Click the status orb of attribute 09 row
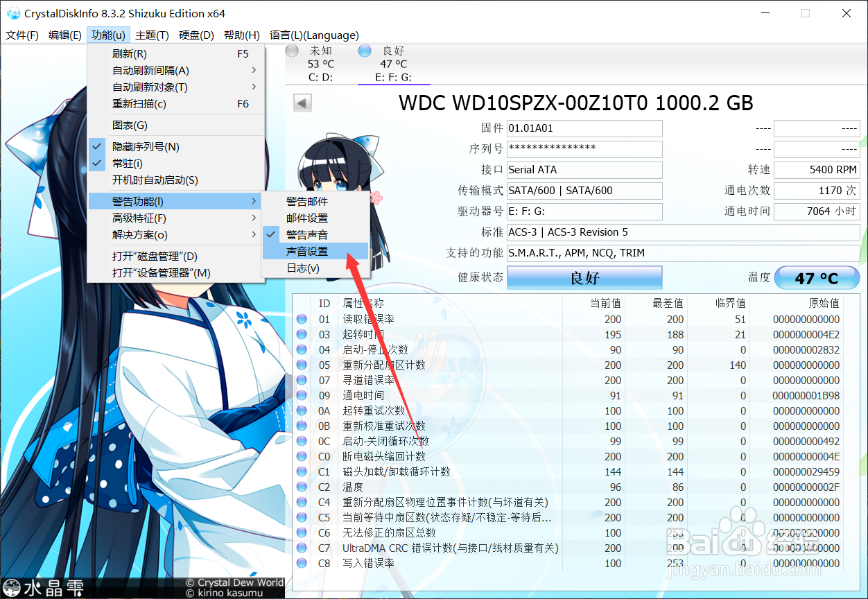The height and width of the screenshot is (599, 868). pos(302,396)
